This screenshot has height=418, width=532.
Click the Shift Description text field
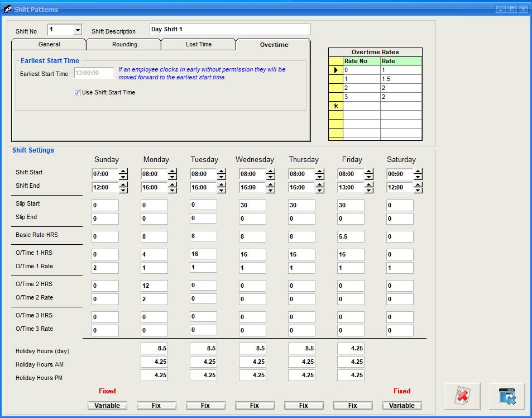pos(230,30)
